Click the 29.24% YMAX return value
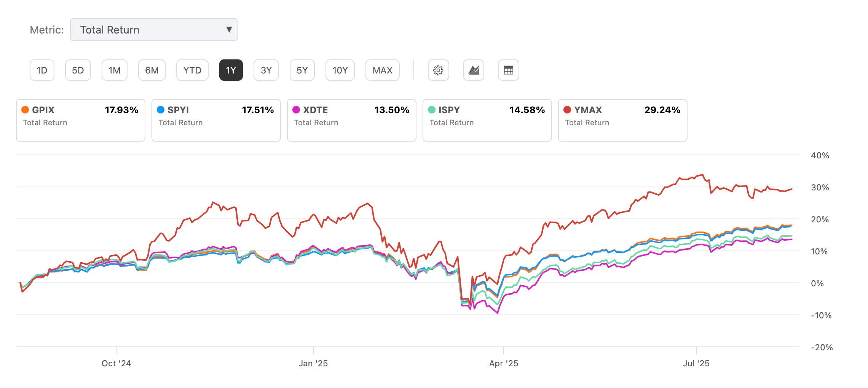This screenshot has height=388, width=868. point(662,110)
